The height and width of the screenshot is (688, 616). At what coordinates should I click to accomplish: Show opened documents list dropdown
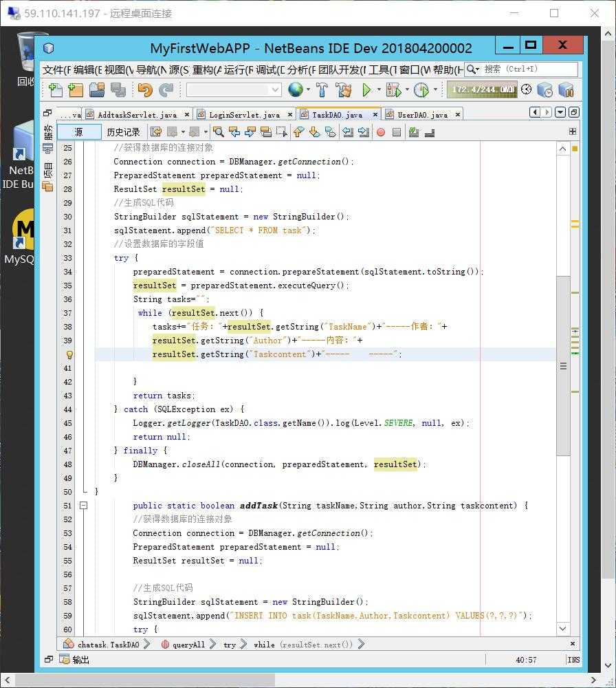tap(560, 112)
